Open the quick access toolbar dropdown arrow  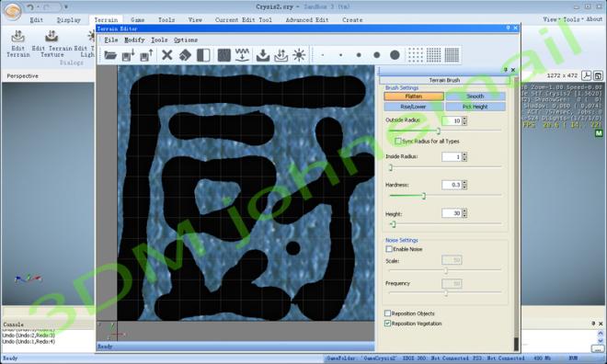click(x=66, y=7)
